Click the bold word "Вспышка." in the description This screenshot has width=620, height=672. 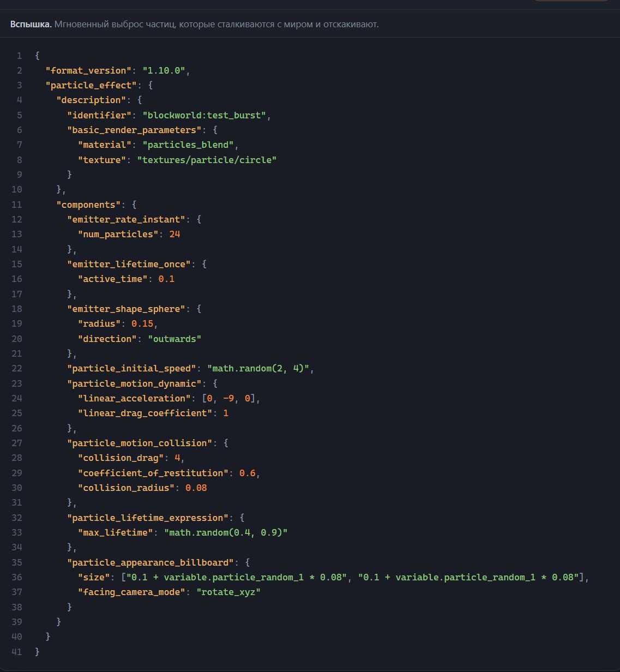pos(31,25)
